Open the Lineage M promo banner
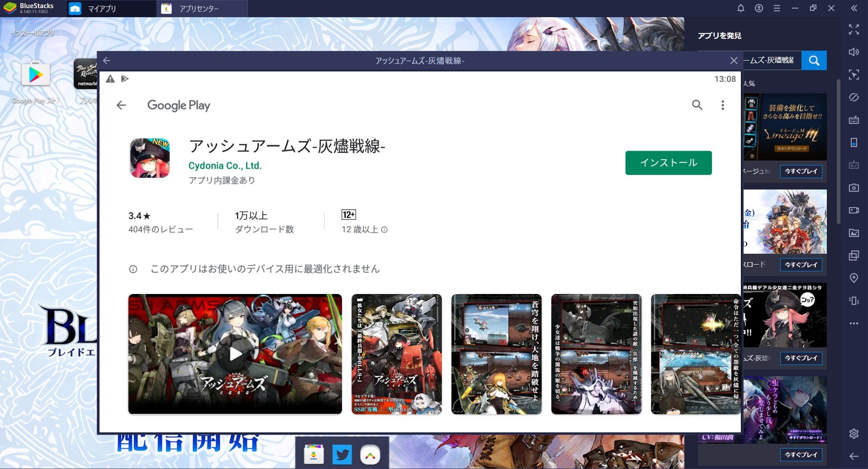 click(785, 127)
